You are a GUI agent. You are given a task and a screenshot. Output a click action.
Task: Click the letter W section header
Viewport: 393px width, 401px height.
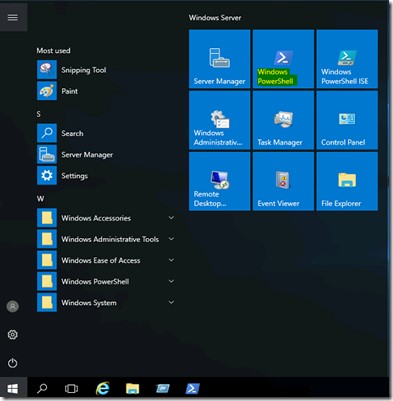click(x=40, y=199)
